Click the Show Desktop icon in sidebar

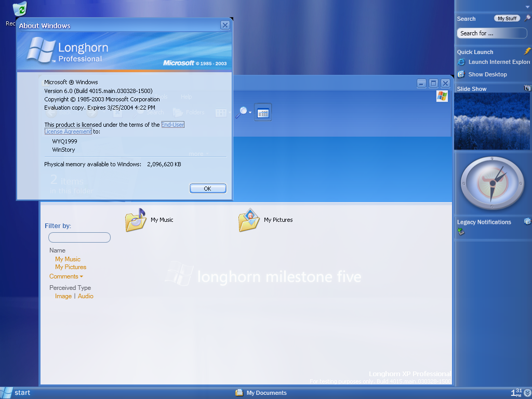(461, 74)
